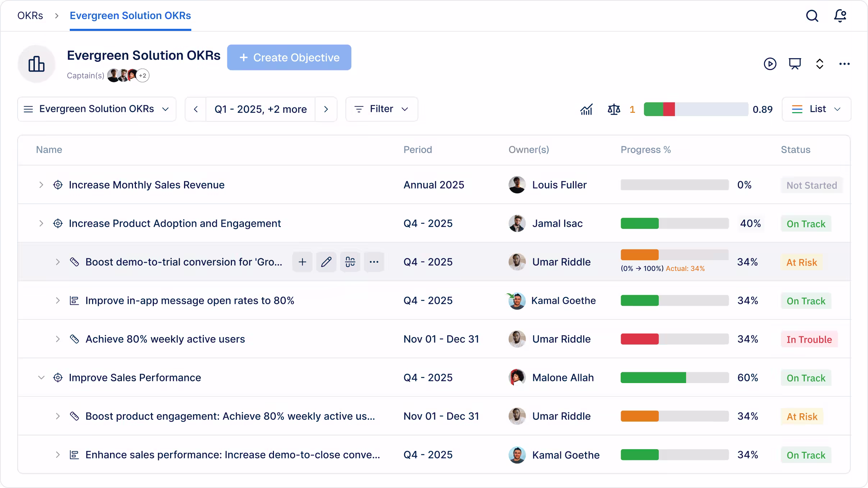
Task: Click the progress chart icon
Action: pos(586,109)
